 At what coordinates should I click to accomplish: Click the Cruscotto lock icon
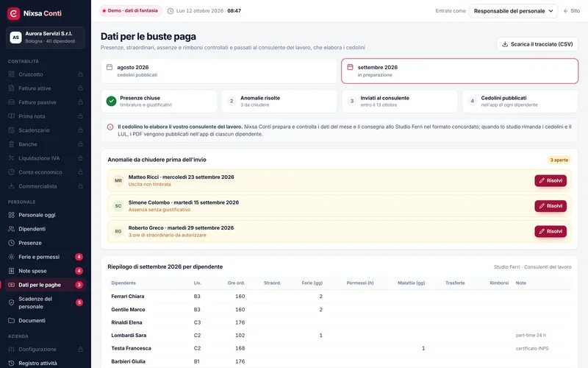(x=80, y=74)
